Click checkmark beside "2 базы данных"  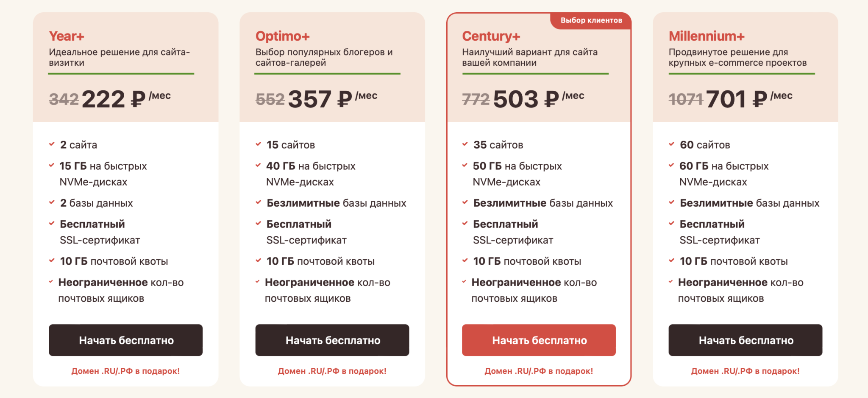[x=52, y=202]
